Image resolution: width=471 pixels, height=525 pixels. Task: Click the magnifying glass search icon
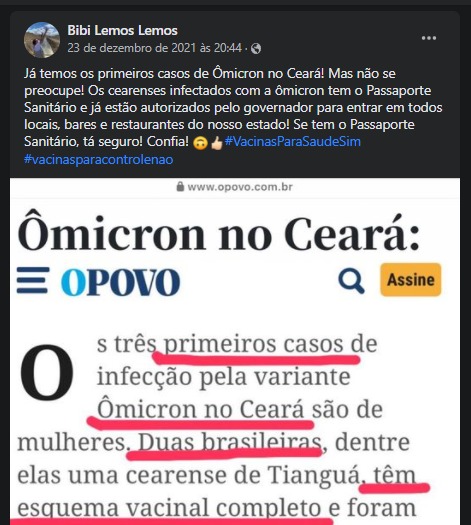coord(351,281)
